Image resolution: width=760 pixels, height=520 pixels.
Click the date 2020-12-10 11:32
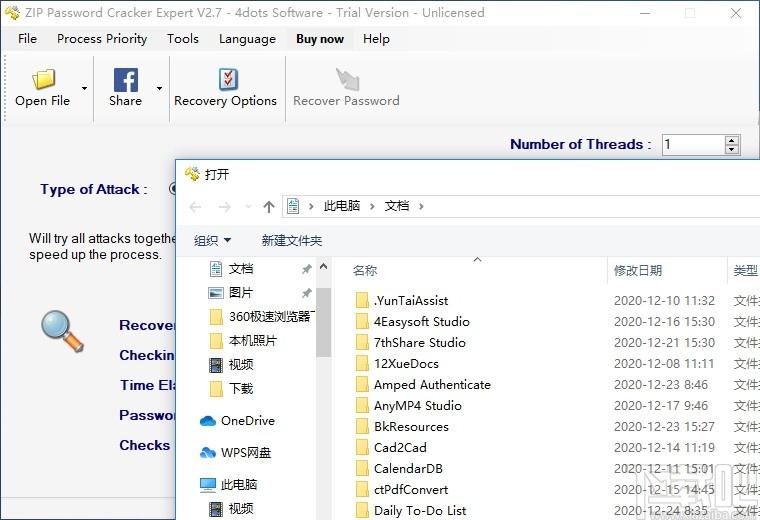coord(664,300)
